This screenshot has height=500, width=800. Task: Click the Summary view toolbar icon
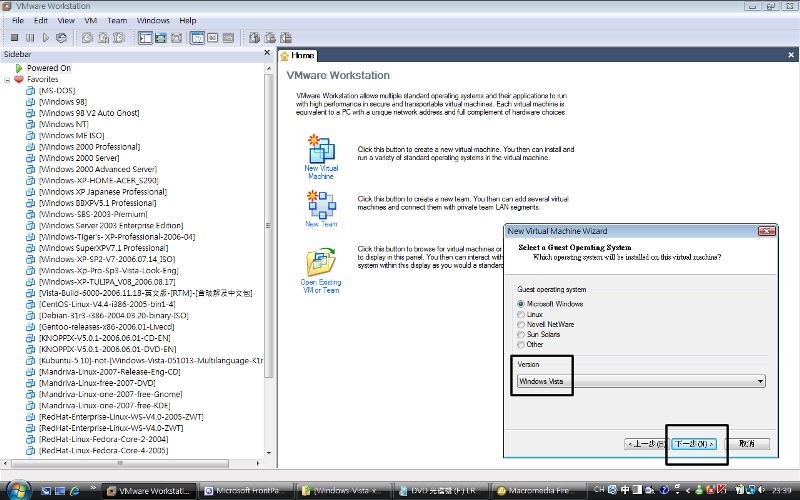[x=197, y=38]
